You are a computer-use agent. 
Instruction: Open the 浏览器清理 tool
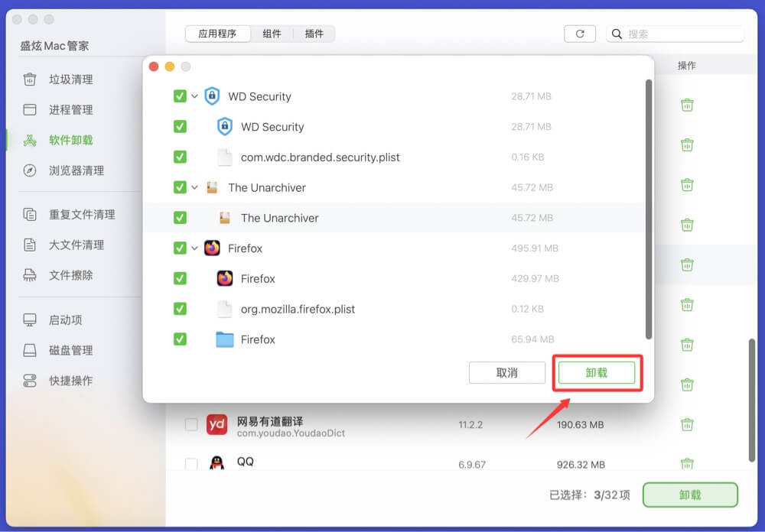click(72, 170)
